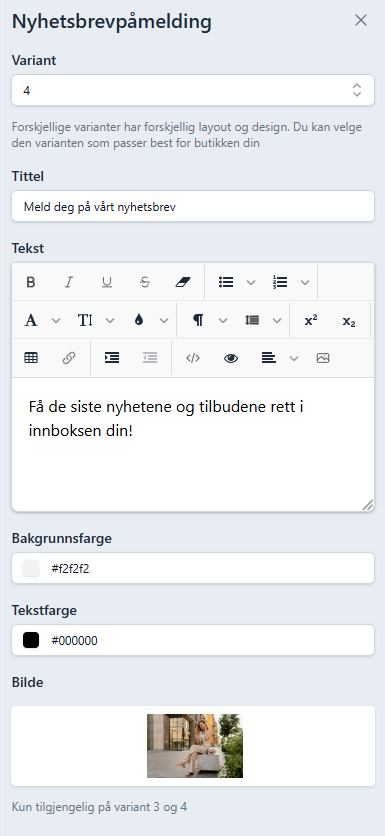Apply strikethrough formatting
The width and height of the screenshot is (385, 836).
[x=145, y=282]
